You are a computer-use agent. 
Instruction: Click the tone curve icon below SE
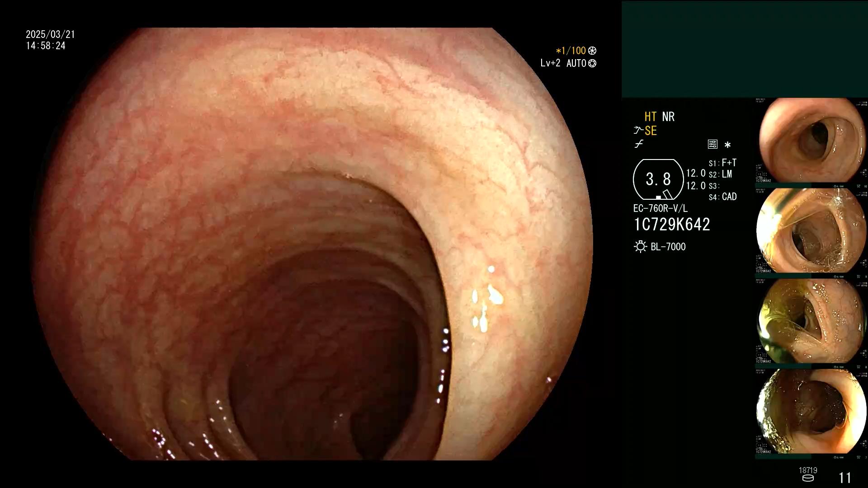click(639, 145)
